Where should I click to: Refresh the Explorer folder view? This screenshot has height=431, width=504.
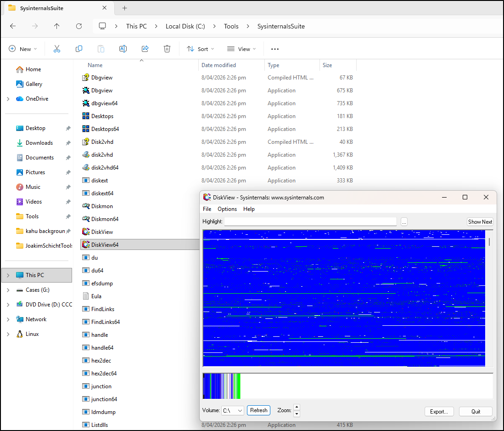pos(79,26)
